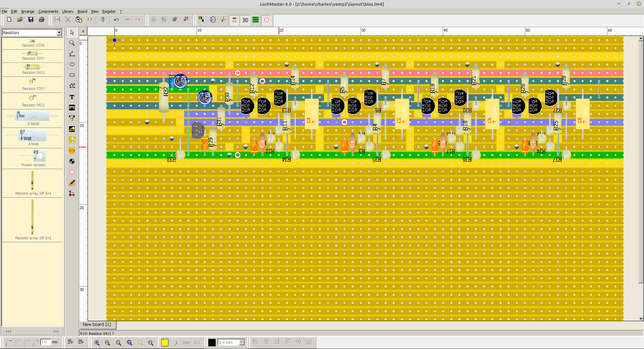Image resolution: width=644 pixels, height=349 pixels.
Task: Toggle the 3D view button
Action: [245, 20]
